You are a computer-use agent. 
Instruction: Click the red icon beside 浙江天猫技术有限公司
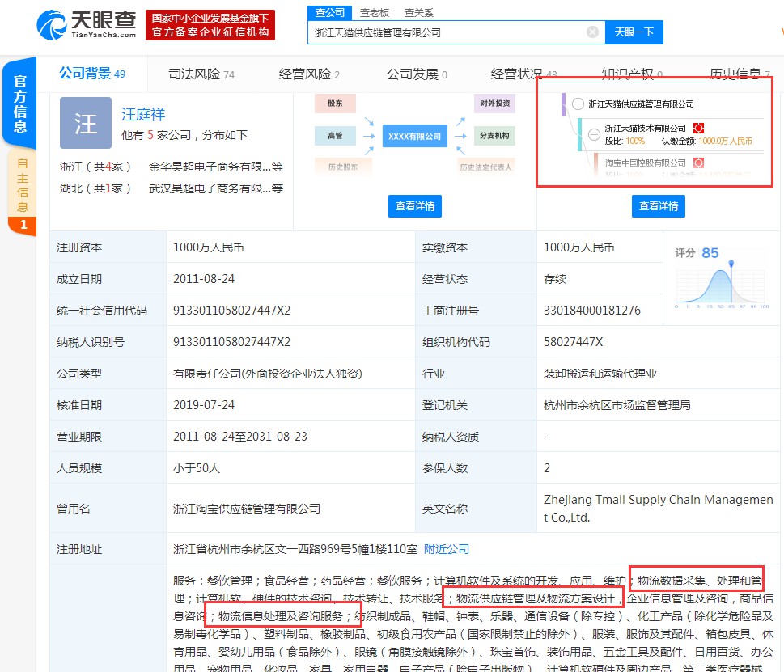tap(698, 128)
